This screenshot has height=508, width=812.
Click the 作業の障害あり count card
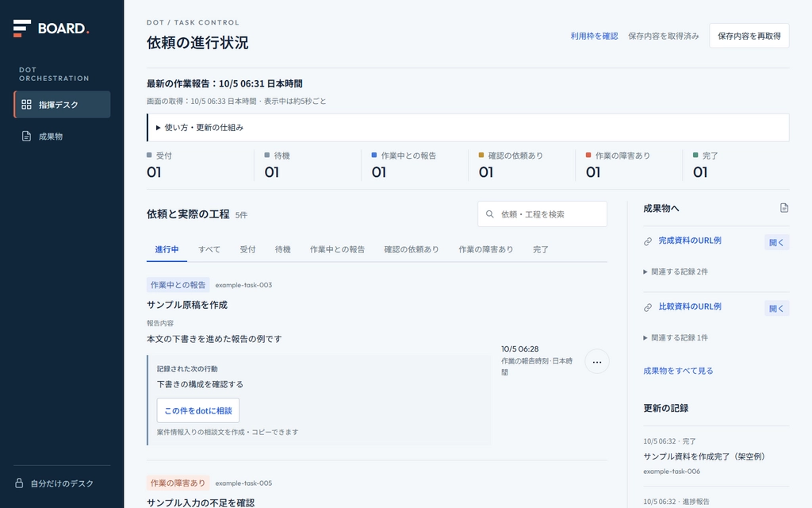tap(629, 165)
